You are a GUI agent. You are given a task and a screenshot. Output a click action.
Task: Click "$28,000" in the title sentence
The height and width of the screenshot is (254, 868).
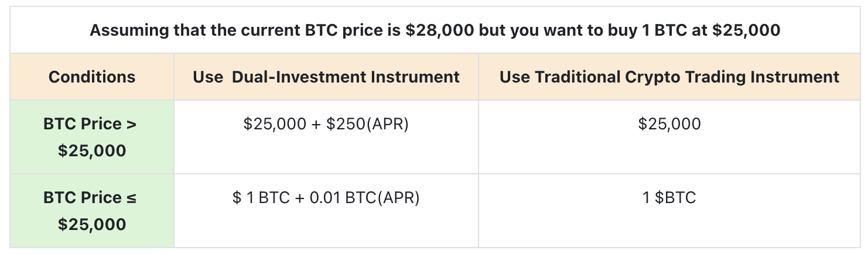coord(439,30)
